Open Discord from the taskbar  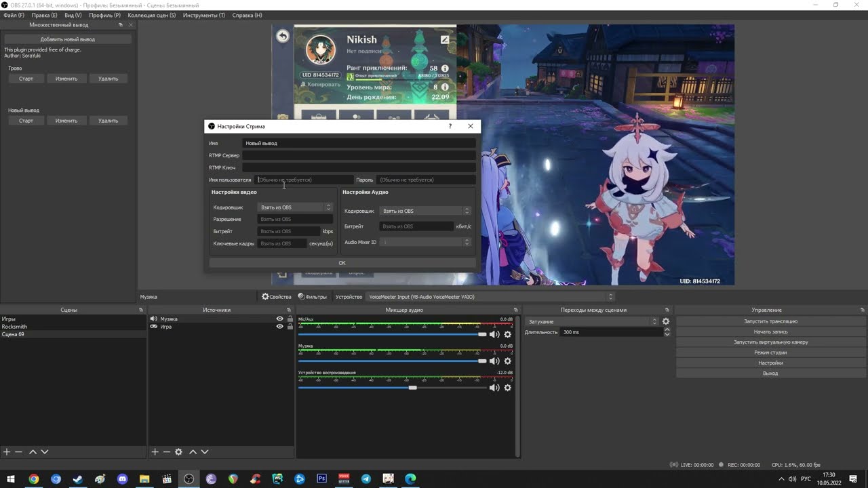click(x=122, y=479)
